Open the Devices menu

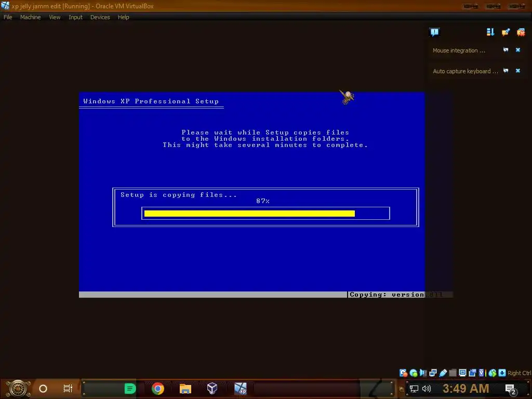tap(100, 17)
